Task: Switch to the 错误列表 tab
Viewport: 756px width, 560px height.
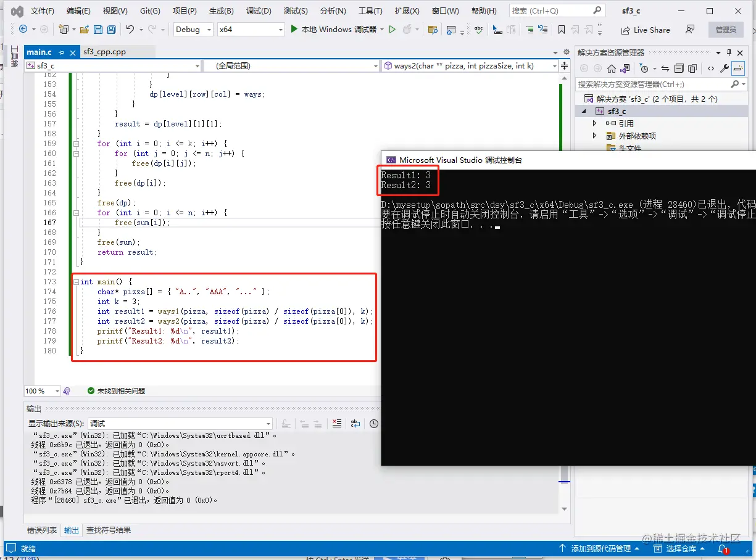Action: (42, 530)
